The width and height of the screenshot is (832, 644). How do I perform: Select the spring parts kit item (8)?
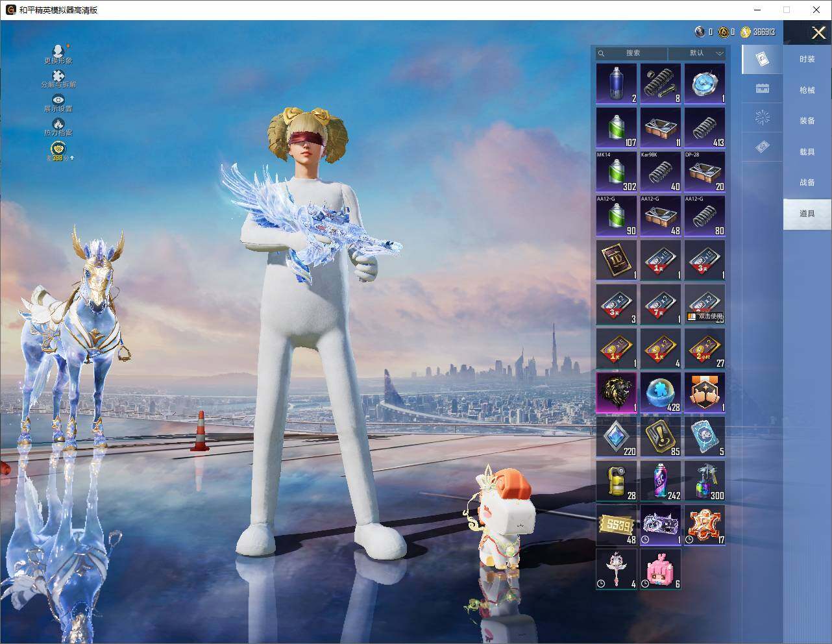point(661,83)
